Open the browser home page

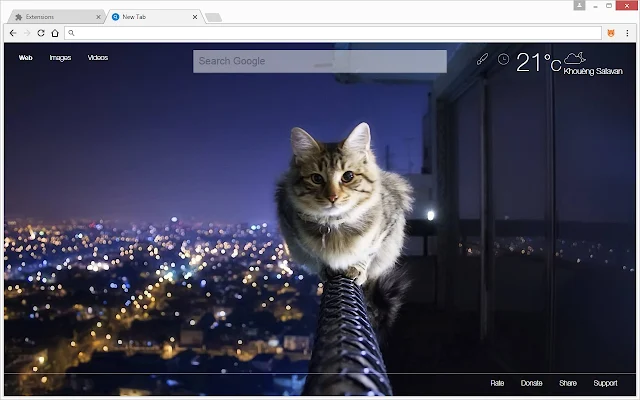(55, 33)
